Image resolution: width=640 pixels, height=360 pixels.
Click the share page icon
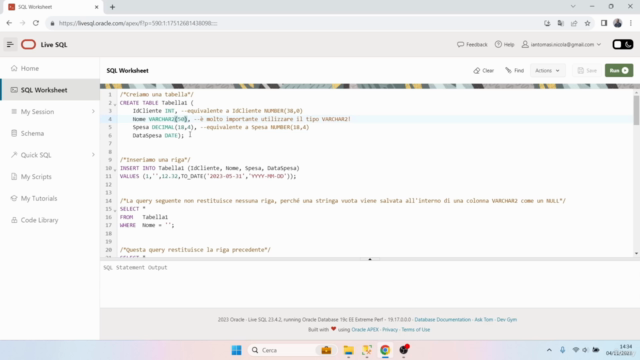574,23
